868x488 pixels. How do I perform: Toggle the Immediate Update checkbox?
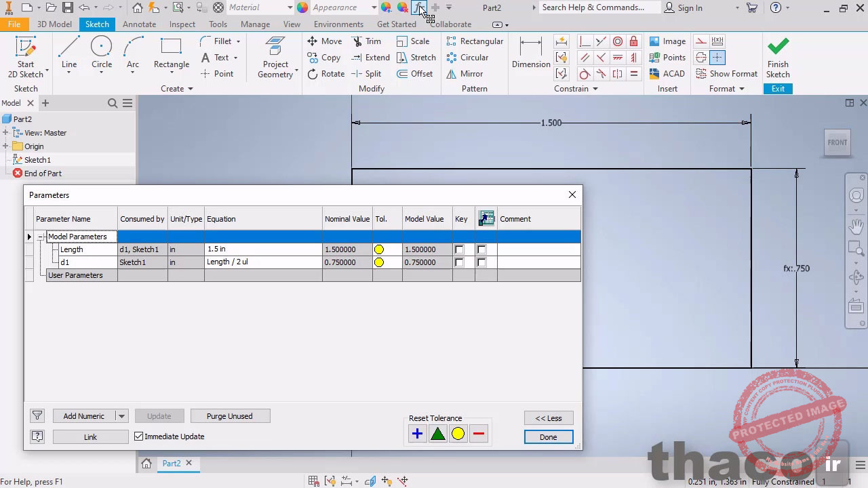[139, 436]
